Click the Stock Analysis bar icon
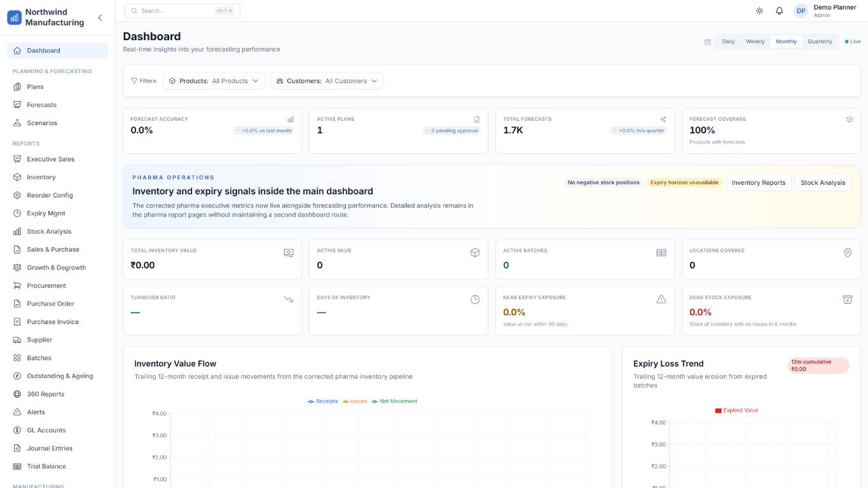This screenshot has height=488, width=868. [17, 231]
